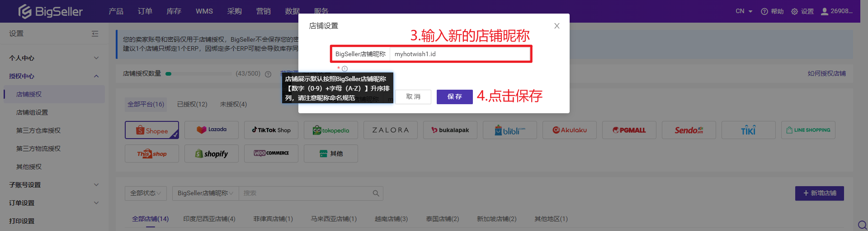The image size is (868, 231).
Task: Switch to 其他地区(1) tab
Action: coord(551,219)
